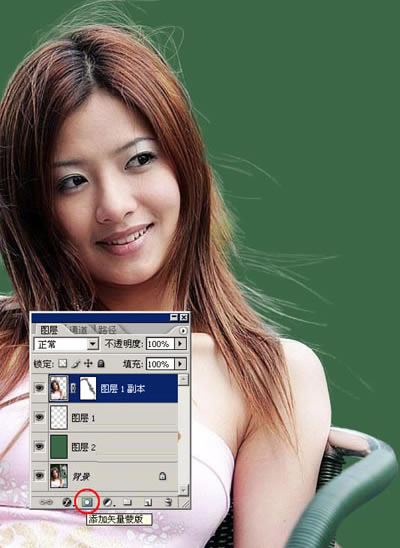Viewport: 400px width, 548px height.
Task: Click the add mask button in Layers panel
Action: [x=87, y=502]
